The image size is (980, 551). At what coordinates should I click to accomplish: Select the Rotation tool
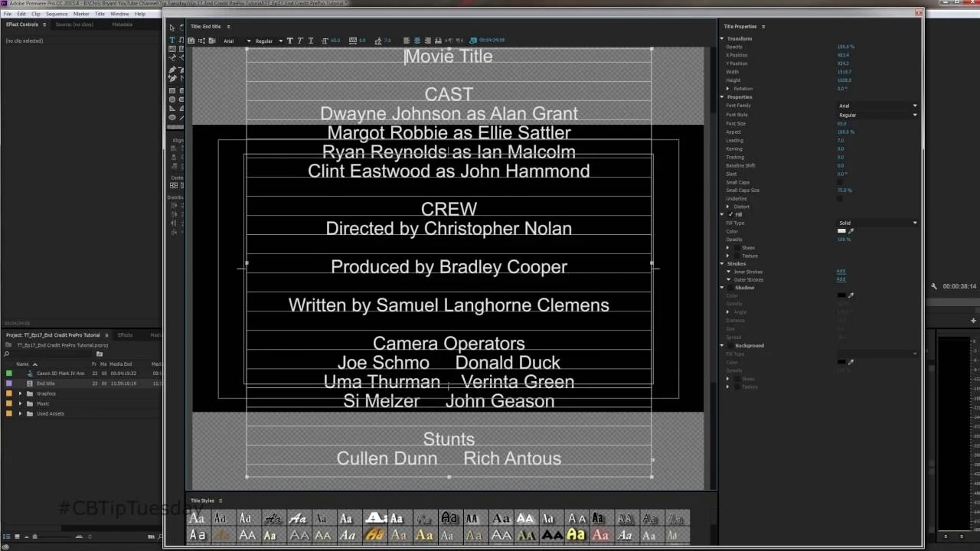[182, 28]
